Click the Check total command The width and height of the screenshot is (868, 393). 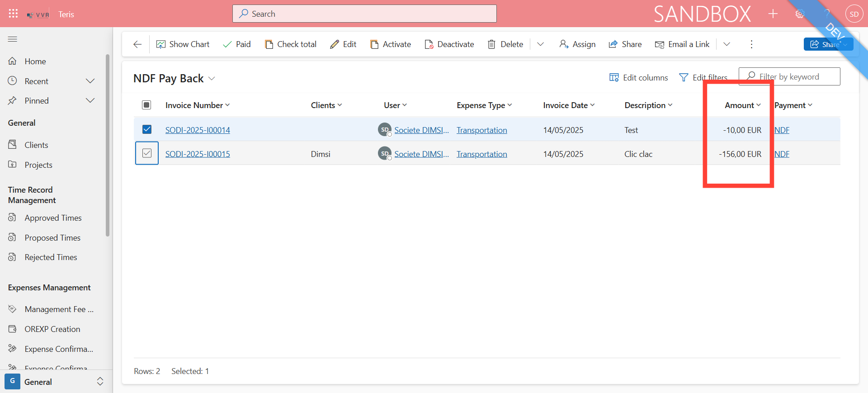coord(290,44)
